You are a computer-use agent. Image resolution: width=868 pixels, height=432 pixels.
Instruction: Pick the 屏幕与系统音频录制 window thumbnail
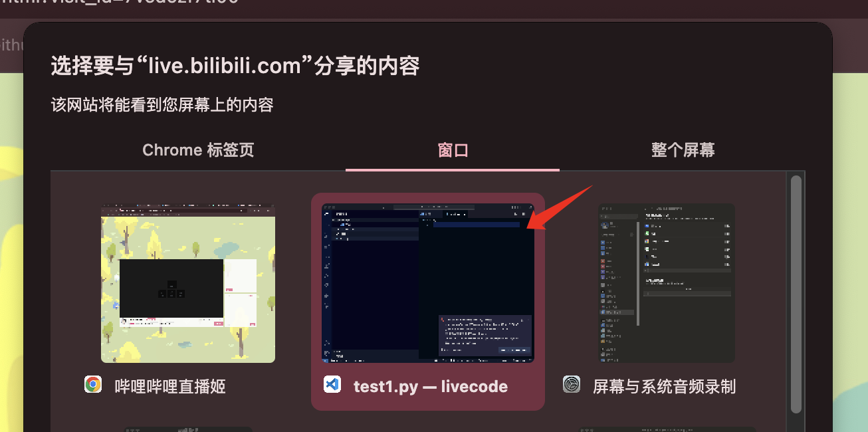coord(667,283)
